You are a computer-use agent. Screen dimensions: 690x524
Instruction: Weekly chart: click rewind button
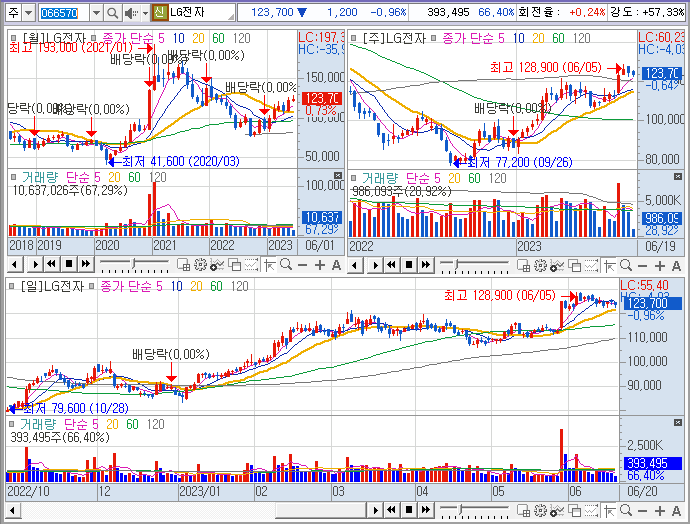(392, 265)
